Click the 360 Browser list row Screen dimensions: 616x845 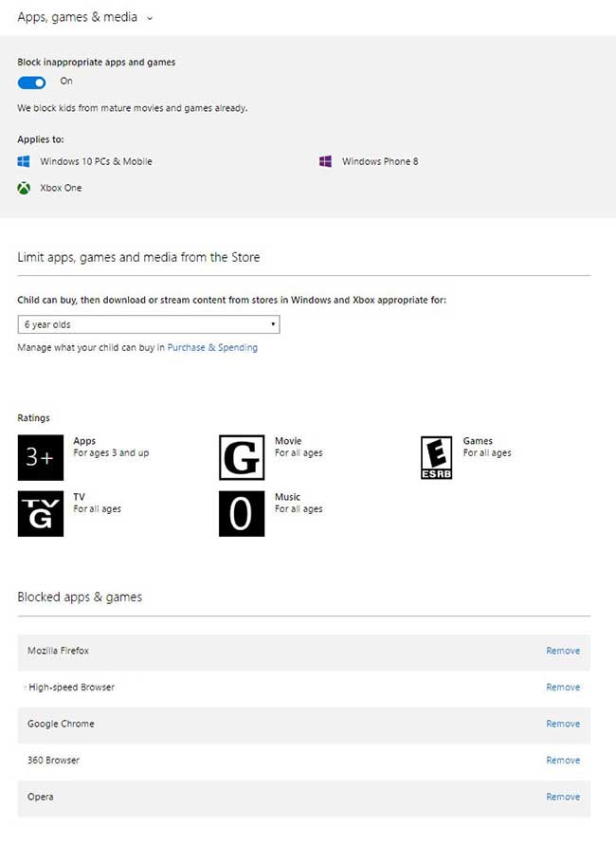pyautogui.click(x=55, y=760)
